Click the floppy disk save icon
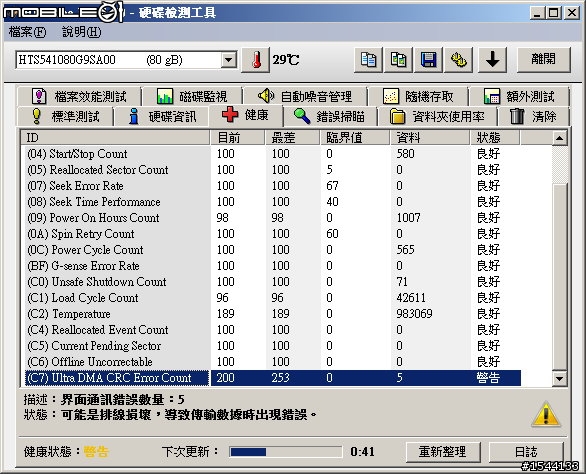This screenshot has width=586, height=474. coord(429,60)
